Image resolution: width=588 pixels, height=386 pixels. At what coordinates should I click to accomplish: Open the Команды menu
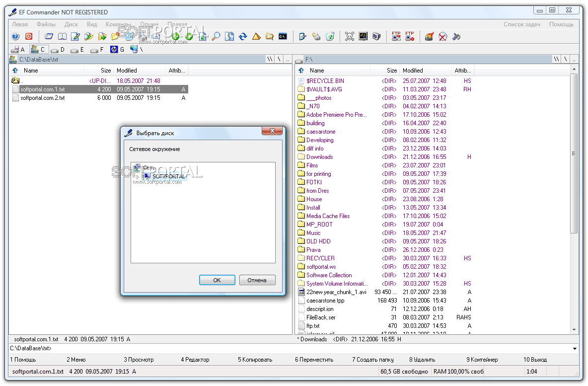pos(118,24)
